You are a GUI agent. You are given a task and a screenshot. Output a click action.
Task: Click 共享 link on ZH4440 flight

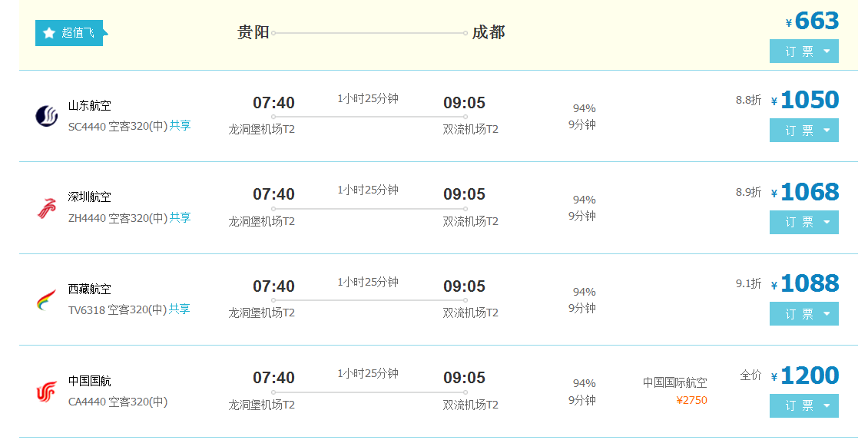(x=180, y=217)
